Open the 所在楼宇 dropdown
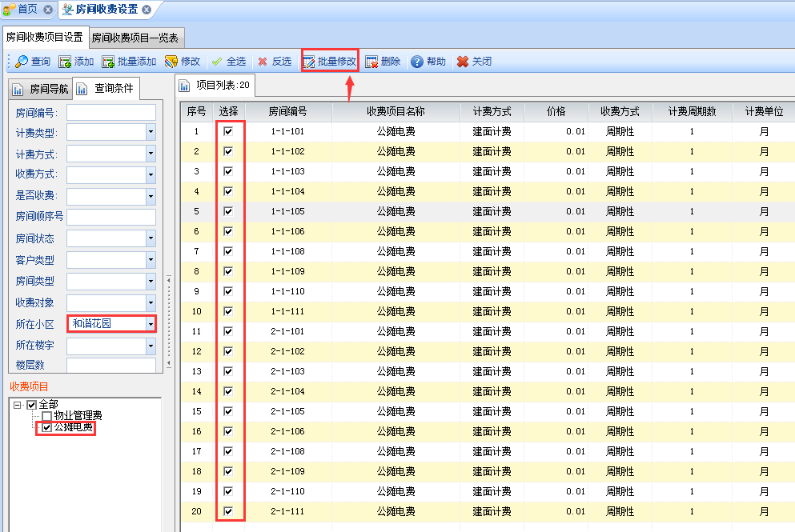The width and height of the screenshot is (795, 532). (151, 346)
